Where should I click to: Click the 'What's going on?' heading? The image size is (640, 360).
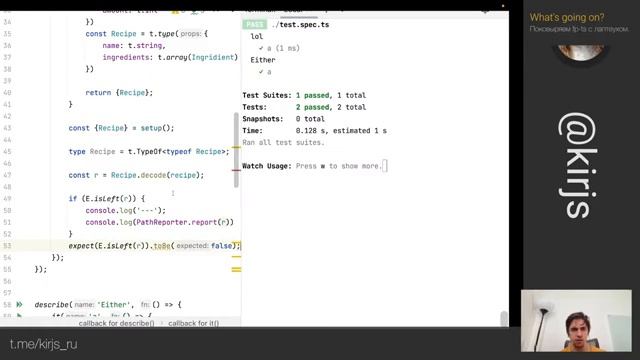click(567, 18)
